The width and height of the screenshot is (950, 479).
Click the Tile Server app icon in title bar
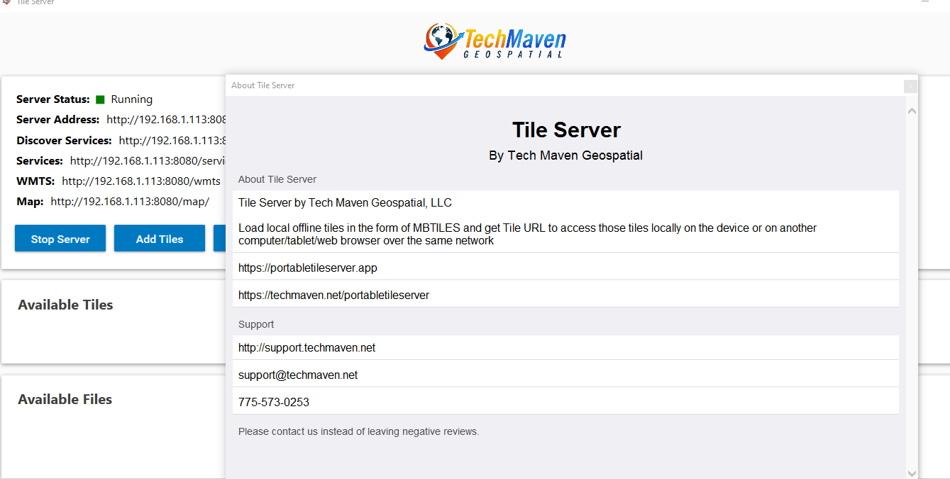tap(7, 2)
